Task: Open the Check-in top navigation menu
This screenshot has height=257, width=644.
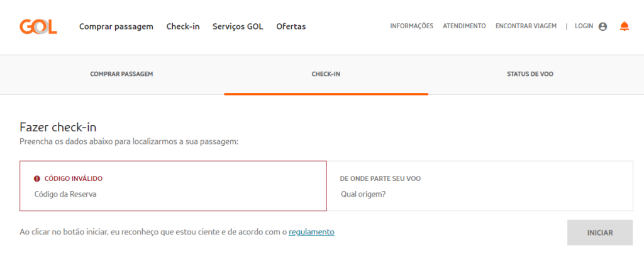Action: coord(183,26)
